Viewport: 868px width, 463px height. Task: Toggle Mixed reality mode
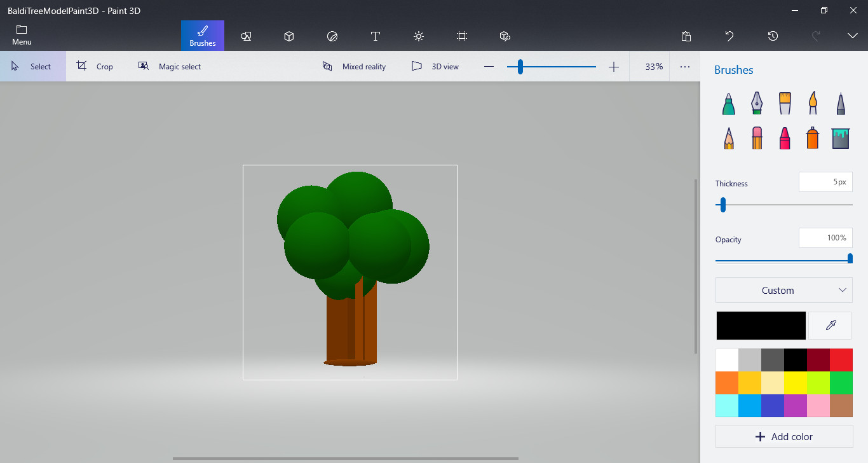354,66
